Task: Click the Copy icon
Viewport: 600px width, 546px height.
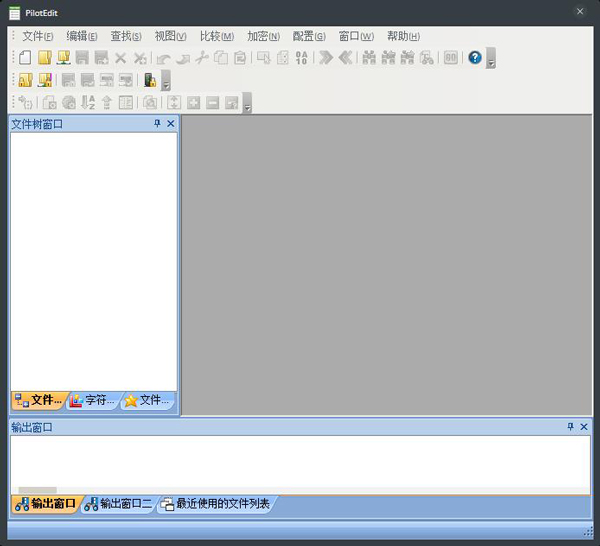Action: [221, 58]
